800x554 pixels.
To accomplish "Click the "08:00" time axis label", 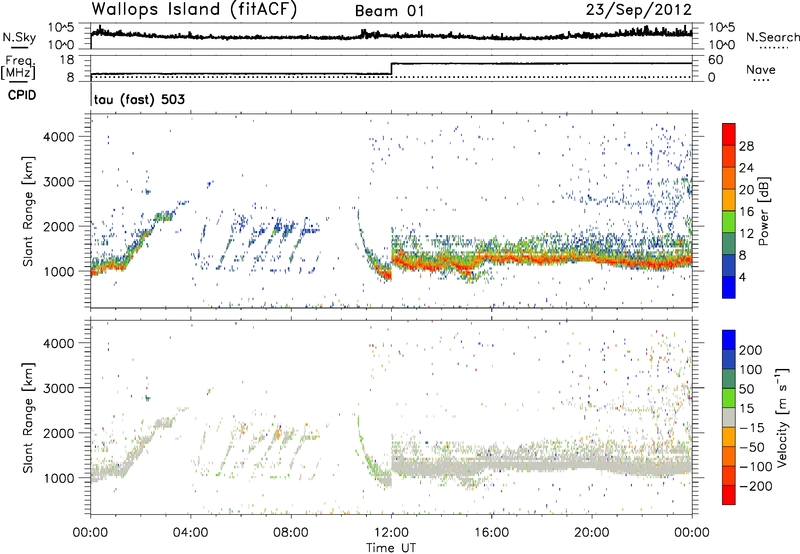I will pos(291,533).
